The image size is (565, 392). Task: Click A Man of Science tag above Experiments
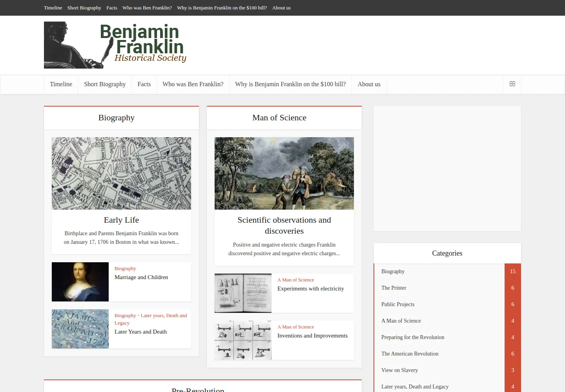(295, 280)
